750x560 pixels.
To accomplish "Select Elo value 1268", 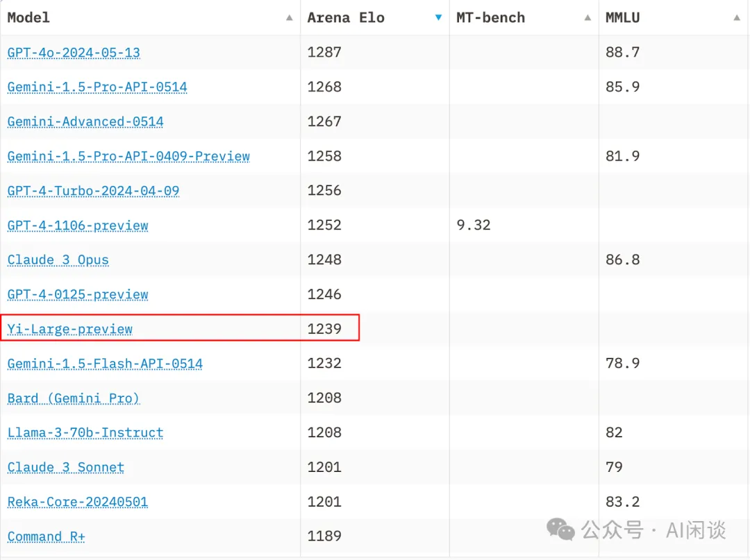I will click(x=324, y=87).
